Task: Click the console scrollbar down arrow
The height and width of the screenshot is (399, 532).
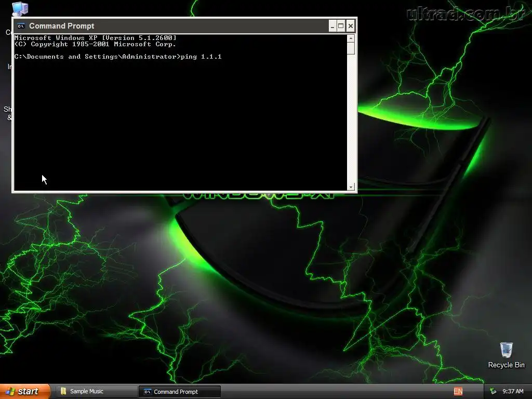Action: (x=351, y=187)
